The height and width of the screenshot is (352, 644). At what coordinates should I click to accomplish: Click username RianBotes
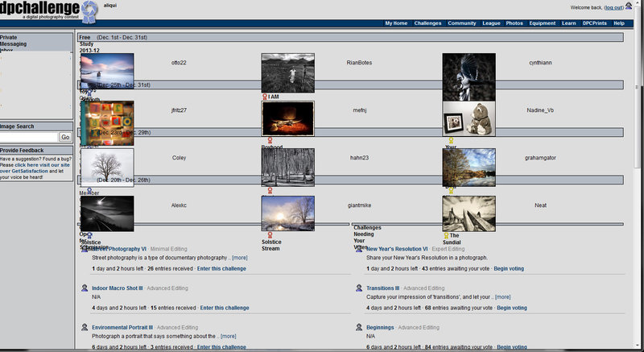tap(359, 63)
